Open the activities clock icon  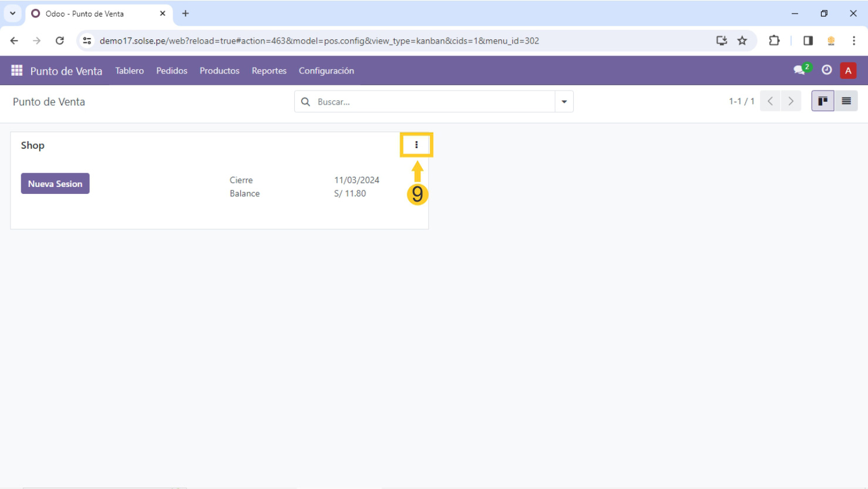point(826,71)
